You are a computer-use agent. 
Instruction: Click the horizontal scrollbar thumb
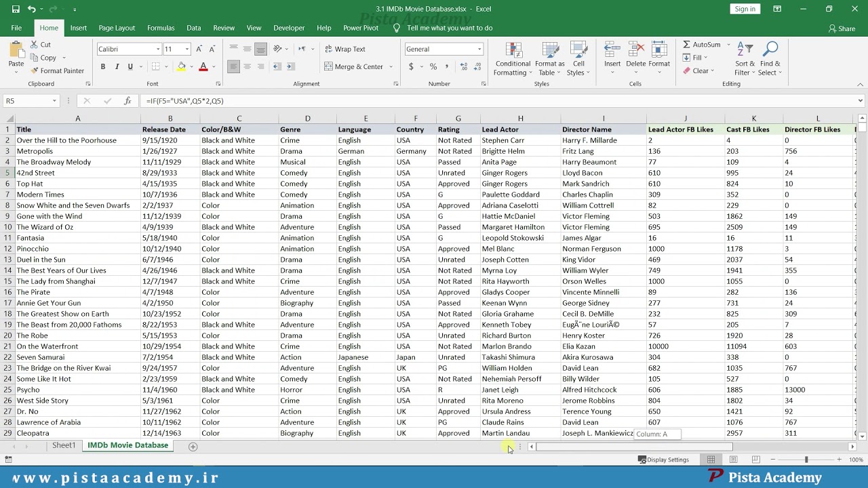(633, 447)
